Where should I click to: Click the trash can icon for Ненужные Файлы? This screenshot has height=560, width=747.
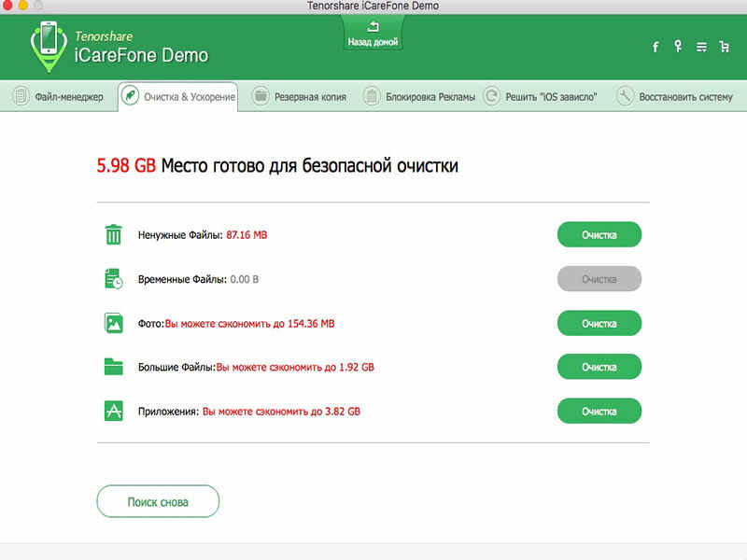(x=113, y=234)
